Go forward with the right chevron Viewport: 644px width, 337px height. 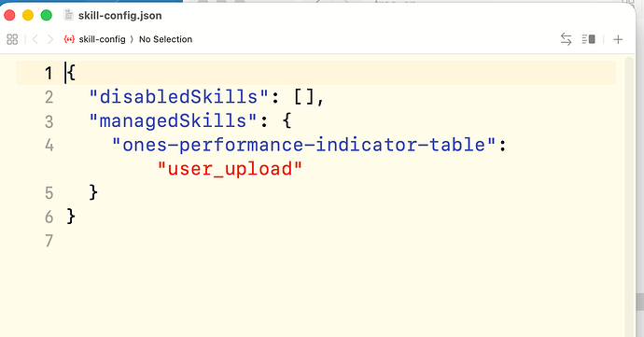coord(50,39)
